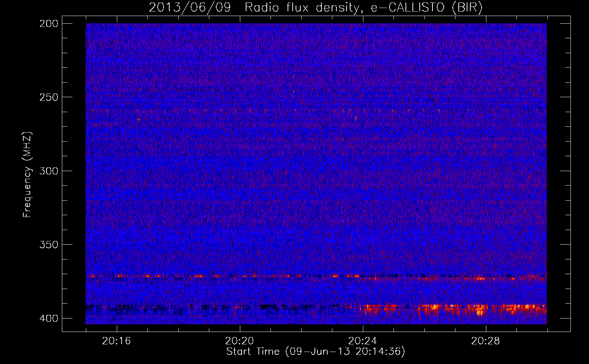Click the 400 frequency tick label

[x=48, y=318]
